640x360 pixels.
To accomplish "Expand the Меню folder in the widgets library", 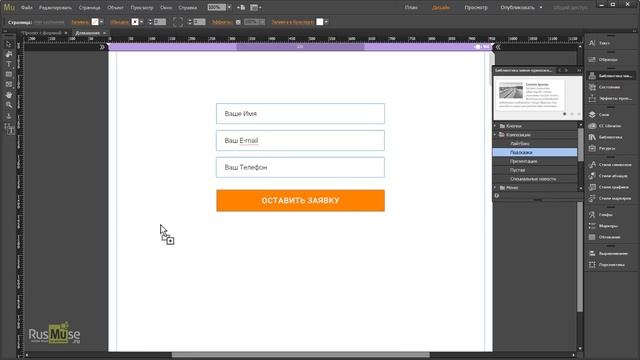I will [496, 188].
